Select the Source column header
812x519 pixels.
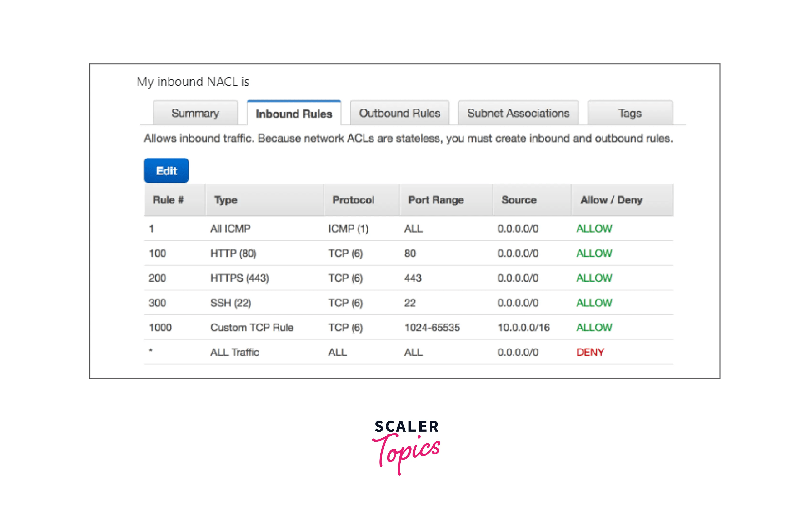(x=518, y=200)
